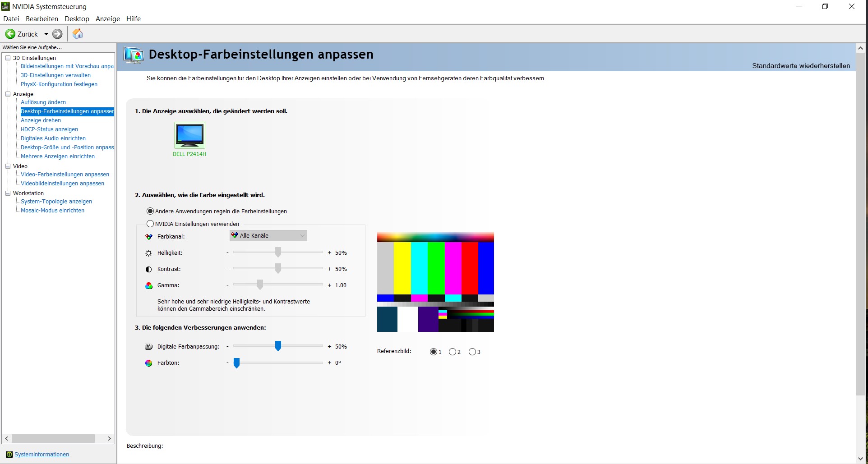Click the Digitale Farbanpassung slider handle
868x464 pixels.
(278, 346)
